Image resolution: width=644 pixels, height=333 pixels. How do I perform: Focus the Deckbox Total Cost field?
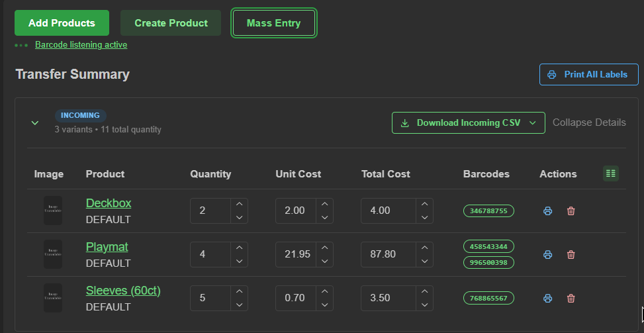point(389,211)
